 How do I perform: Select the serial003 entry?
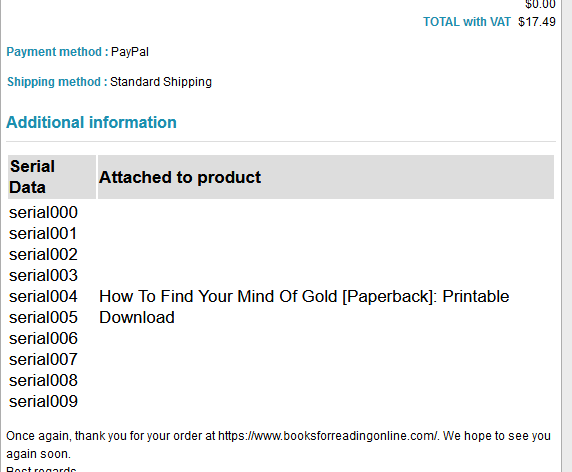43,276
